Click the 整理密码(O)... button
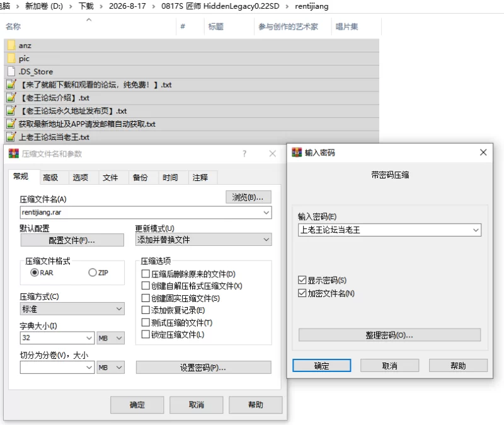Image resolution: width=504 pixels, height=425 pixels. tap(389, 335)
